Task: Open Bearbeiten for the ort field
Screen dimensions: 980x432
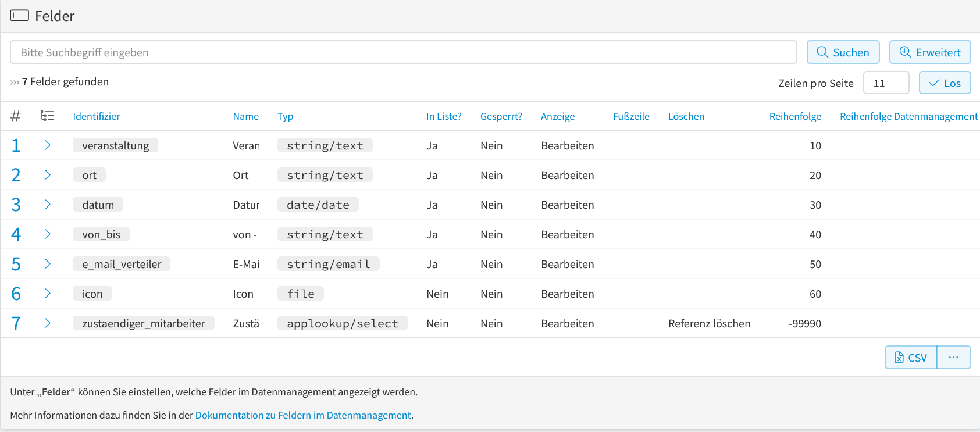Action: click(568, 175)
